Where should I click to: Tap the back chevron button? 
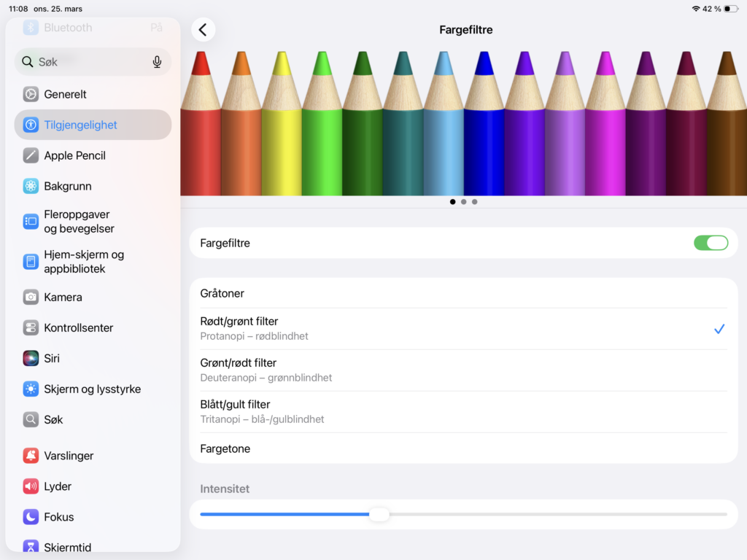point(203,29)
